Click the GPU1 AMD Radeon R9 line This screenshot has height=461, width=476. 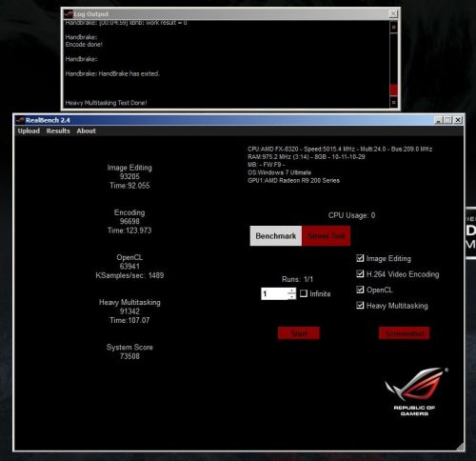(x=293, y=180)
